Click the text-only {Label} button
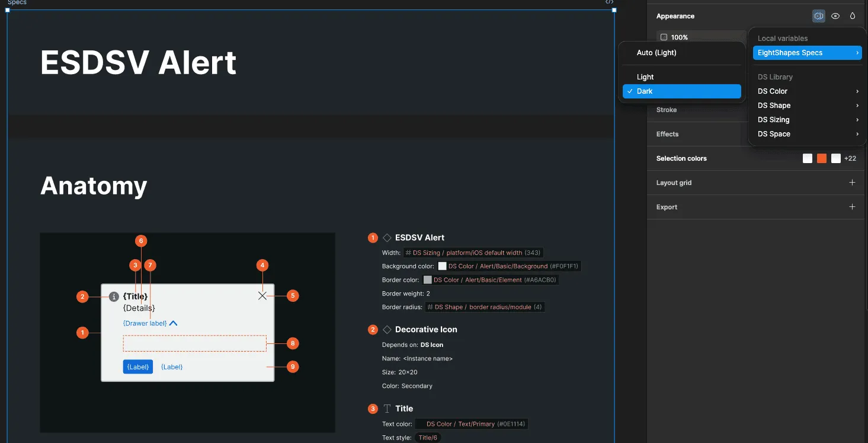Screen dimensions: 868x443 pos(172,367)
